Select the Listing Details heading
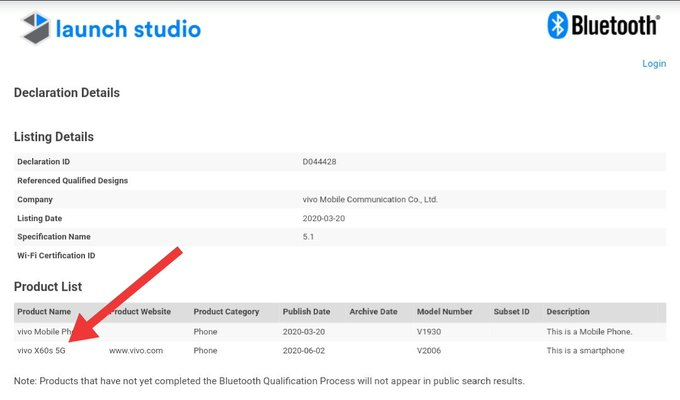Image resolution: width=680 pixels, height=400 pixels. tap(54, 137)
